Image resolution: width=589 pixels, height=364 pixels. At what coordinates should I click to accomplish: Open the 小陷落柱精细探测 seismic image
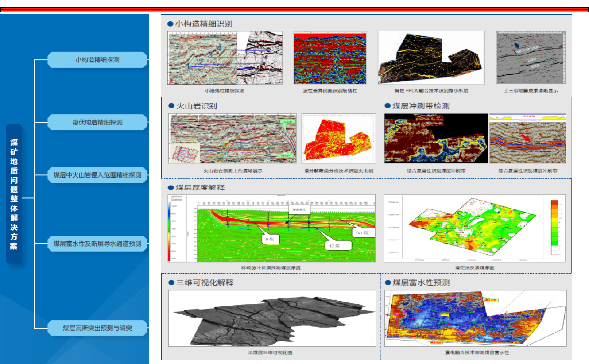pyautogui.click(x=225, y=58)
